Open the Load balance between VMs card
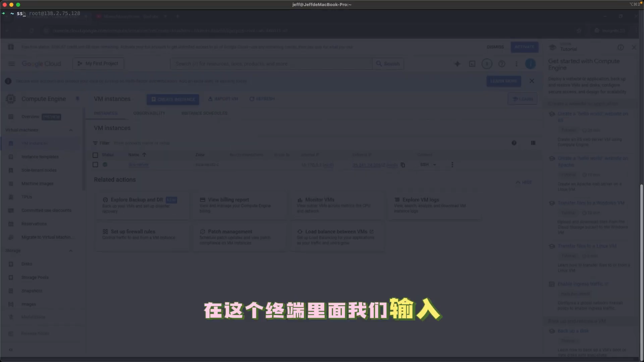This screenshot has height=362, width=644. 337,237
